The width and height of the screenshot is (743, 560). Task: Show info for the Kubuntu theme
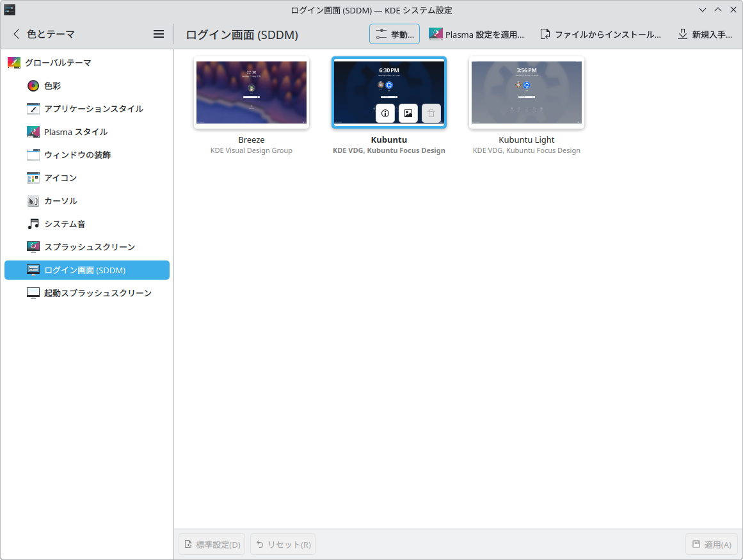tap(385, 113)
